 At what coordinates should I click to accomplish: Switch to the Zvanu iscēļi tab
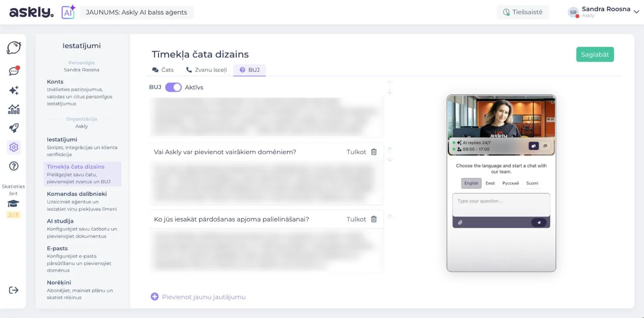pyautogui.click(x=207, y=70)
